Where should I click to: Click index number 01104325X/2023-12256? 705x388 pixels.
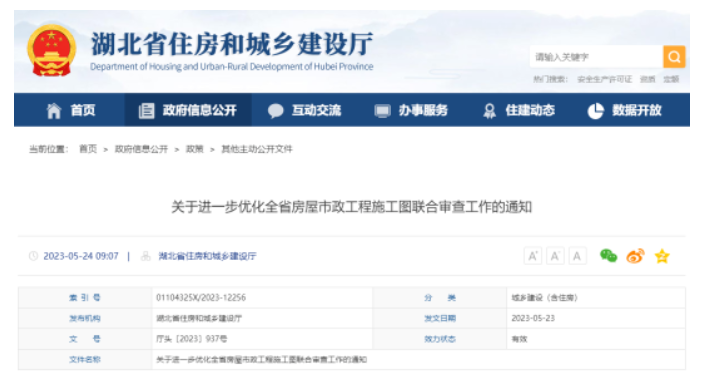[201, 298]
